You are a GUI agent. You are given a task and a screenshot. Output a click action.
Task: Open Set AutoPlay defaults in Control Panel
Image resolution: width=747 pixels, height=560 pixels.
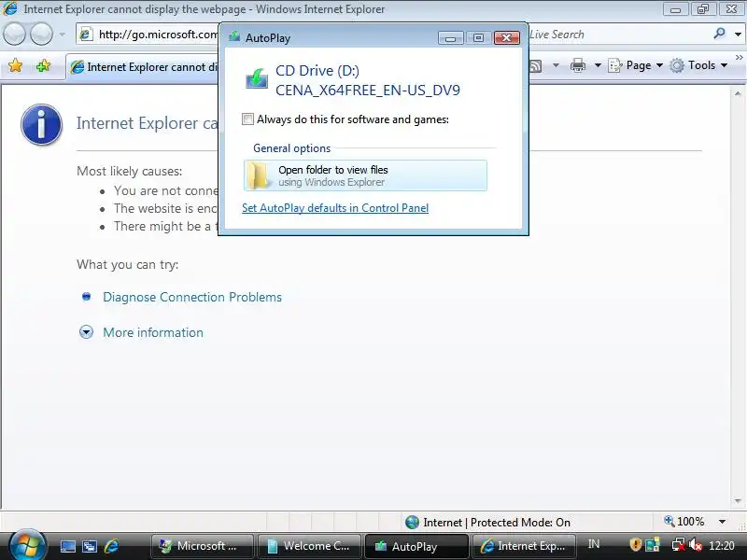(x=335, y=208)
